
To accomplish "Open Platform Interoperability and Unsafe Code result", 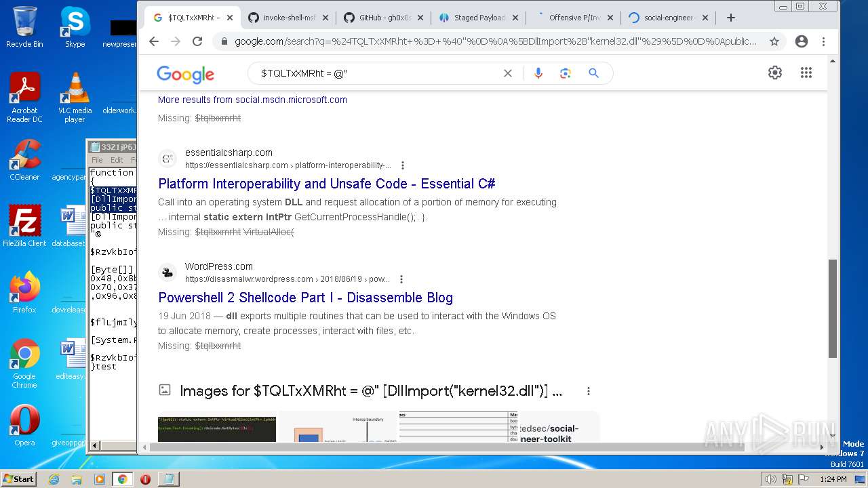I will pyautogui.click(x=326, y=184).
